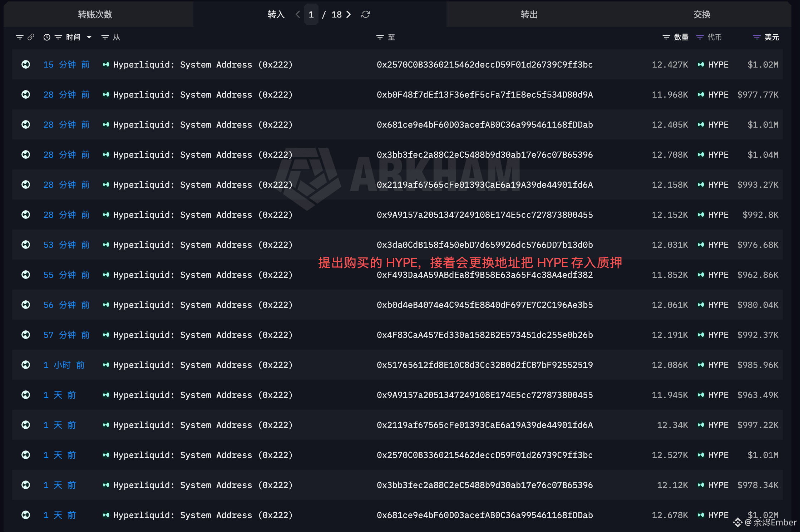Open the 时间 filter icon
800x532 pixels.
coord(58,37)
